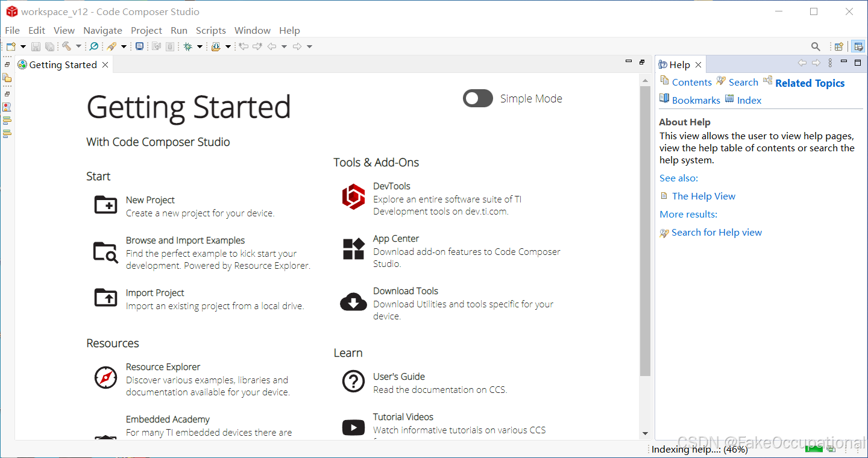Click the Download Tools cloud icon
Screen dimensions: 868x458
pyautogui.click(x=353, y=301)
